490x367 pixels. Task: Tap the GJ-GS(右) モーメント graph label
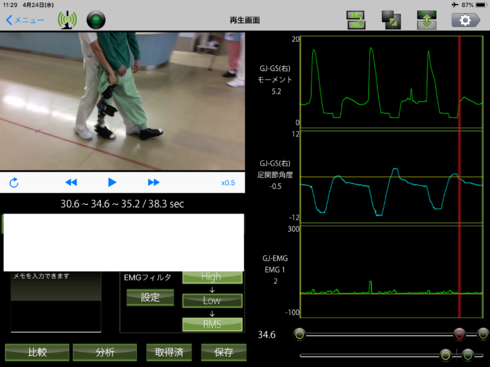[x=275, y=80]
